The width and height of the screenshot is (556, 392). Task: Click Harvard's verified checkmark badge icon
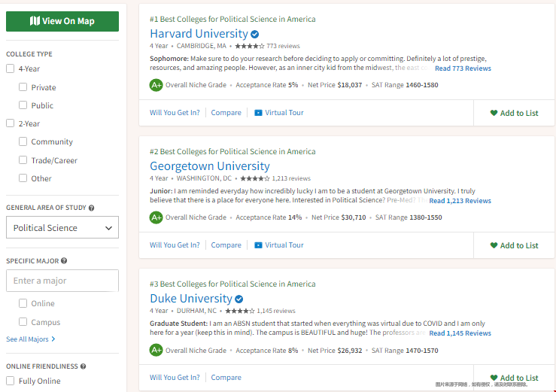coord(255,34)
